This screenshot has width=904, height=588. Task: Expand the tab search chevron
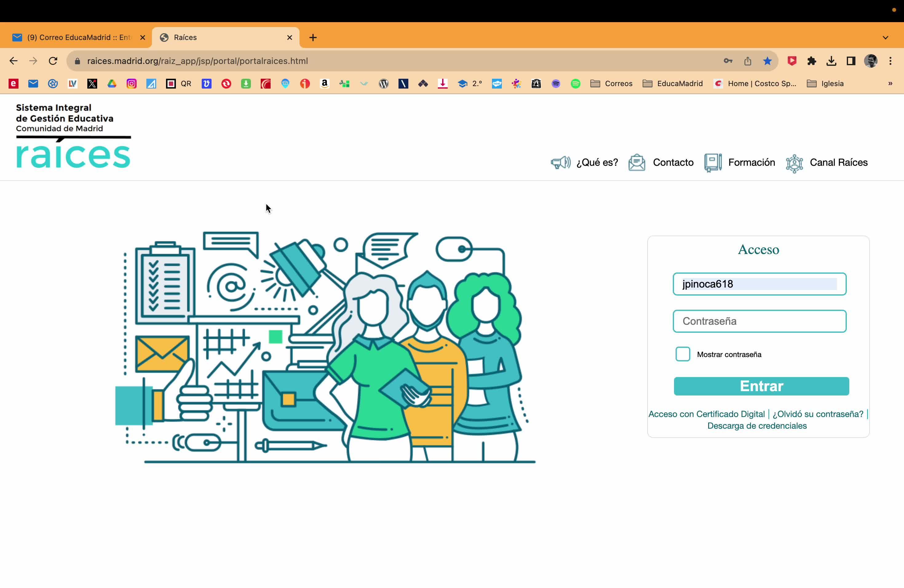point(885,38)
